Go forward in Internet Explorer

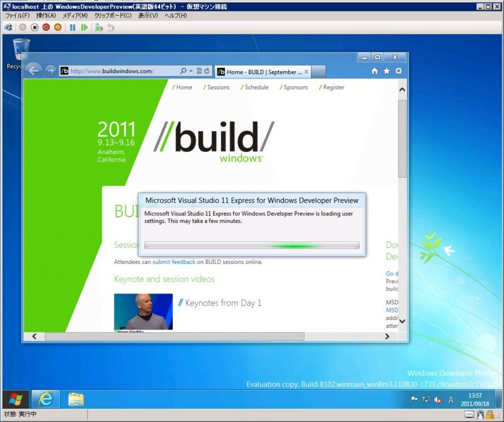pos(50,71)
